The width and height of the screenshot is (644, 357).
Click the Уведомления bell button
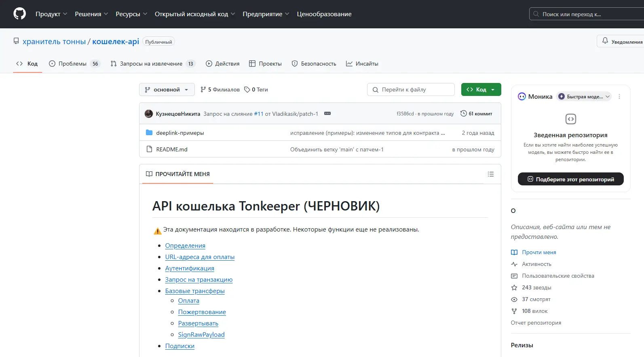tap(621, 41)
